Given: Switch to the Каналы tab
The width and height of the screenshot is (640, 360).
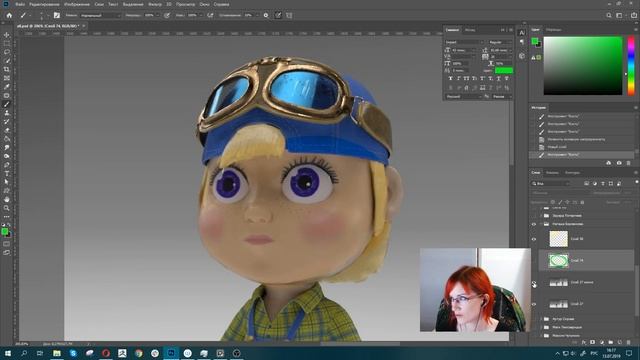Looking at the screenshot, I should [552, 173].
